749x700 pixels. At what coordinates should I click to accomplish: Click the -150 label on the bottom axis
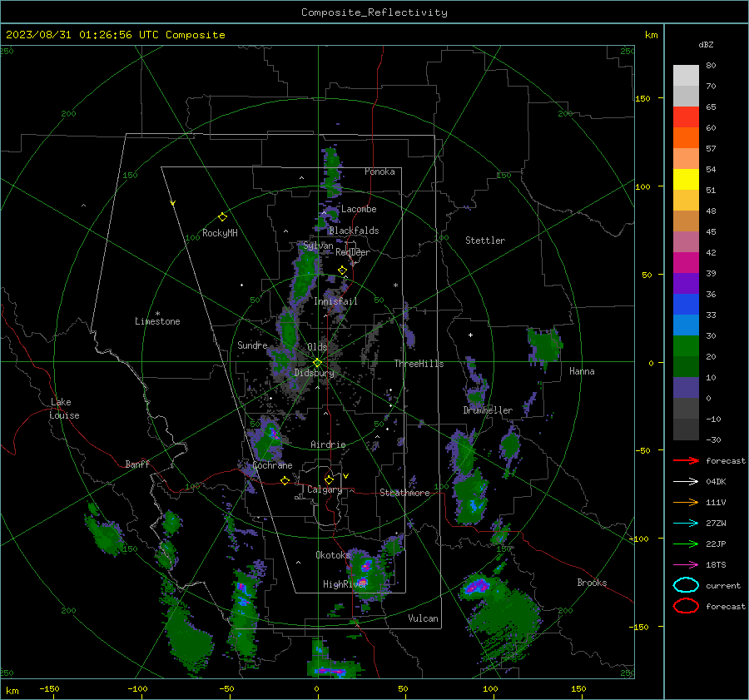coord(49,689)
